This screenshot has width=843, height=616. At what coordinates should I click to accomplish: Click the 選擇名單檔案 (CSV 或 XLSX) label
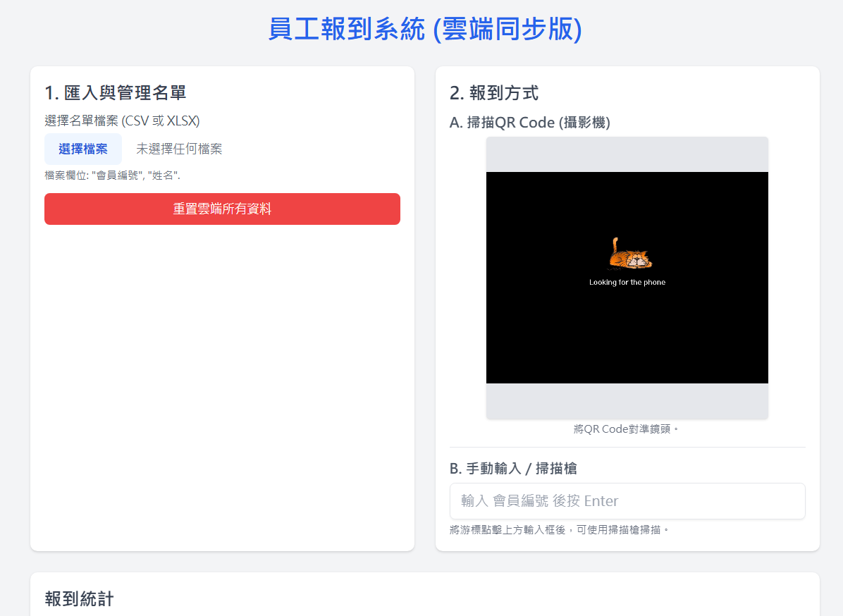[122, 121]
